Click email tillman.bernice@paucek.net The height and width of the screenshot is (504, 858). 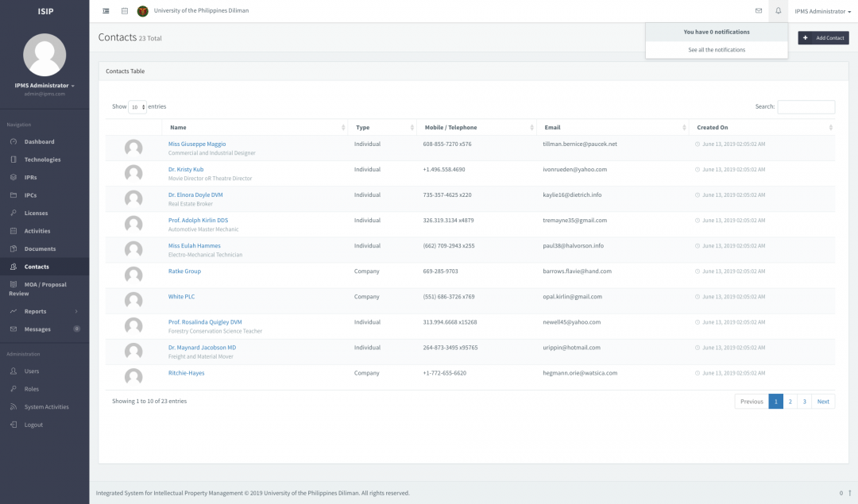pyautogui.click(x=580, y=144)
